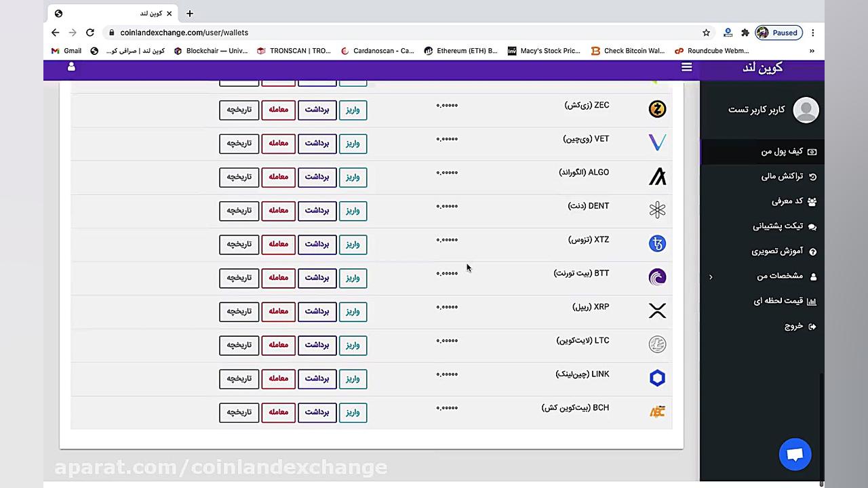Click برداشت withdraw button for ZEC
Screen dimensions: 868x488
317,110
